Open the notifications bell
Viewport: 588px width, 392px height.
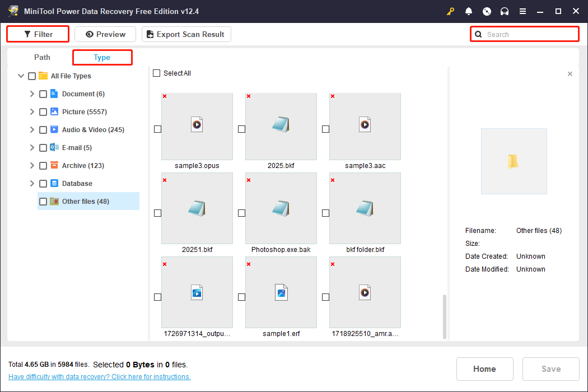pyautogui.click(x=469, y=11)
